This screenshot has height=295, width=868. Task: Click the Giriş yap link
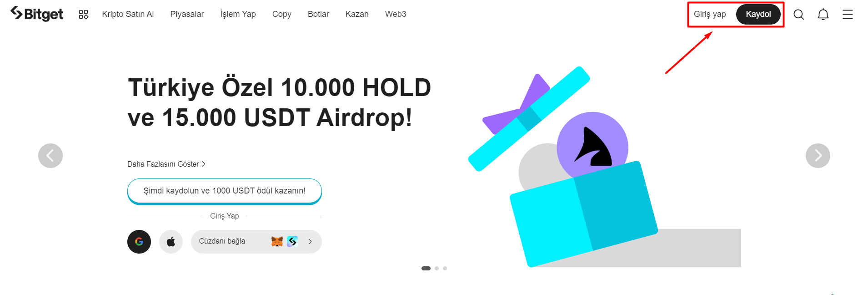point(710,14)
